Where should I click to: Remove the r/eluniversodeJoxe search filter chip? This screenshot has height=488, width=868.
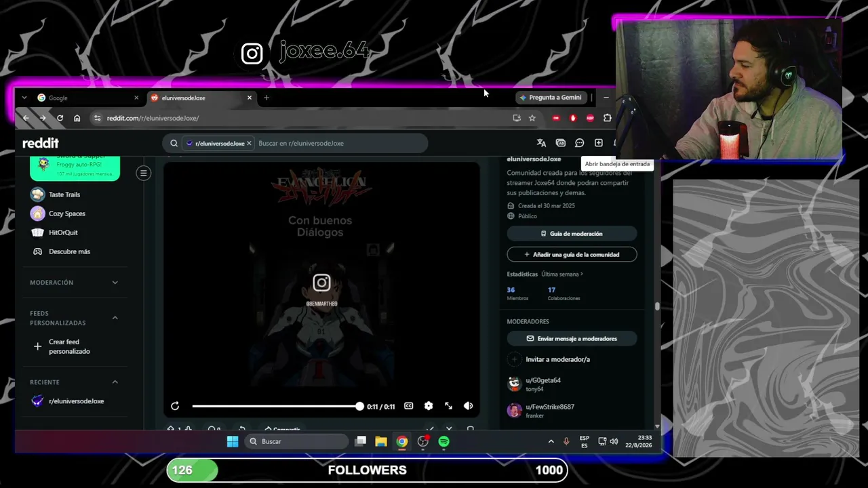pyautogui.click(x=249, y=143)
